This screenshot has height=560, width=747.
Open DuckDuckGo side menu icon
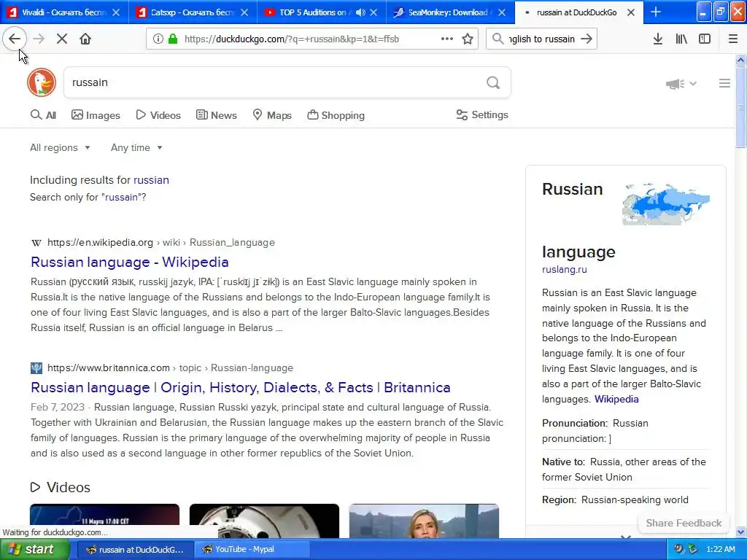point(724,83)
